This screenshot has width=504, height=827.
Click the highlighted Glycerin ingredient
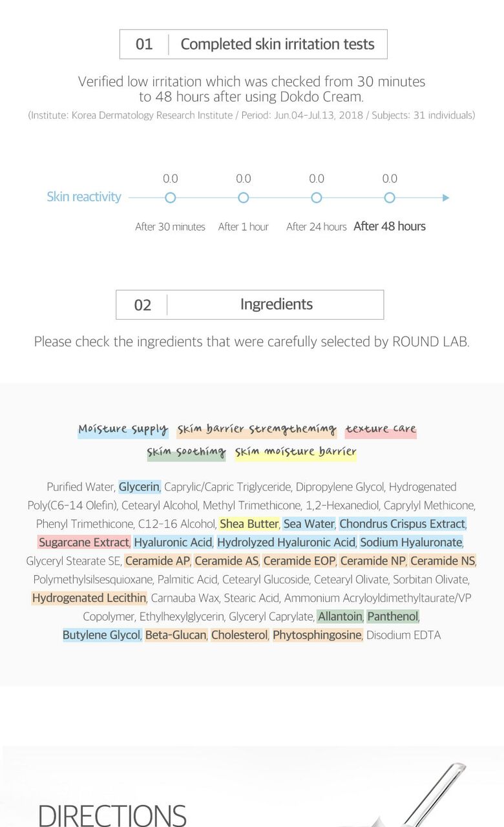[x=139, y=487]
